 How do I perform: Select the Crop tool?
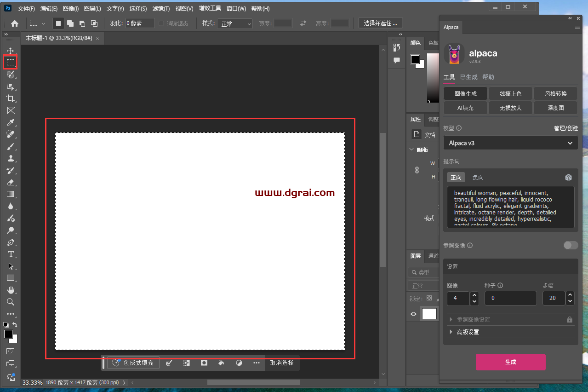pos(11,98)
